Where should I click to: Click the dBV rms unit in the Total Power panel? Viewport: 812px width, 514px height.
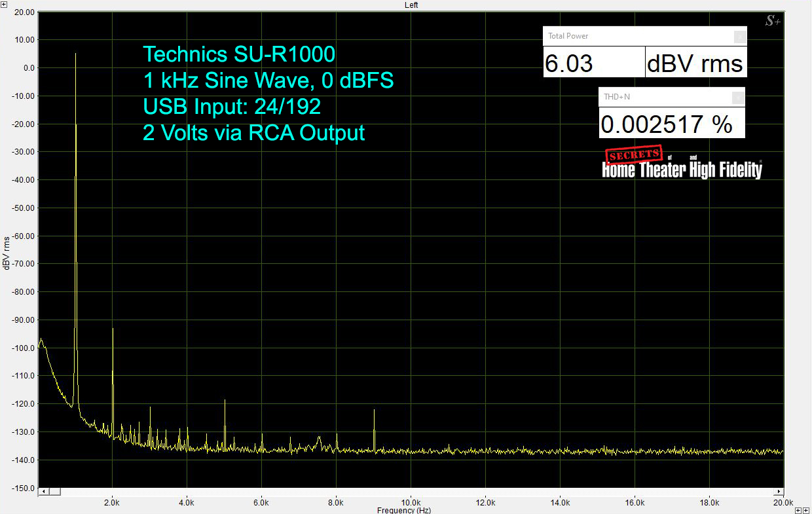(x=695, y=63)
